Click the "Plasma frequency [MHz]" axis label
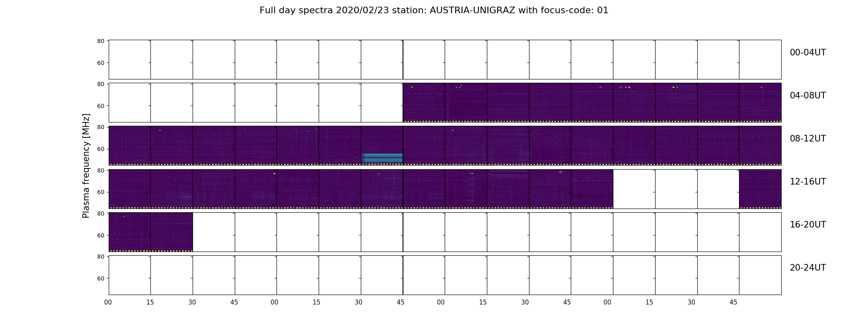The width and height of the screenshot is (868, 331). 86,165
